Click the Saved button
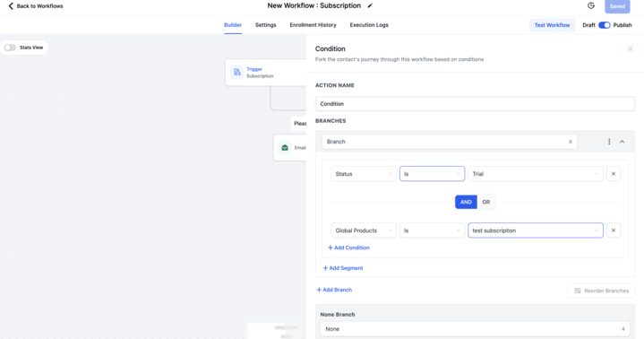The image size is (644, 339). pos(617,6)
